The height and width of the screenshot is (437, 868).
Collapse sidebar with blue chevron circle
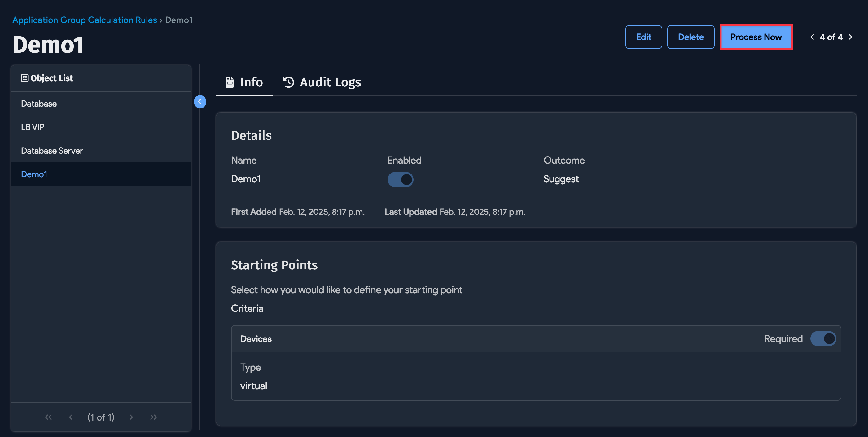pos(200,101)
